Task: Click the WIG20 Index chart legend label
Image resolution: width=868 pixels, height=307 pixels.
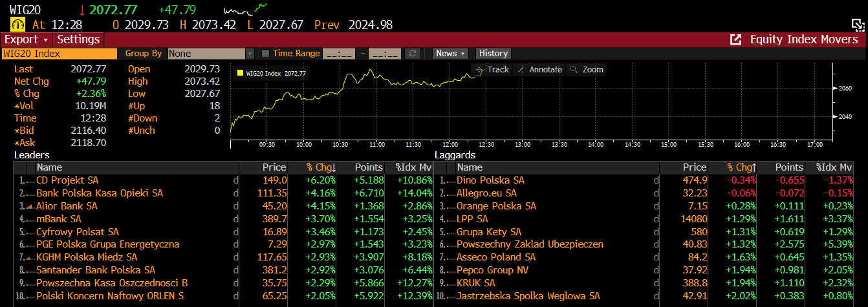Action: [x=276, y=74]
